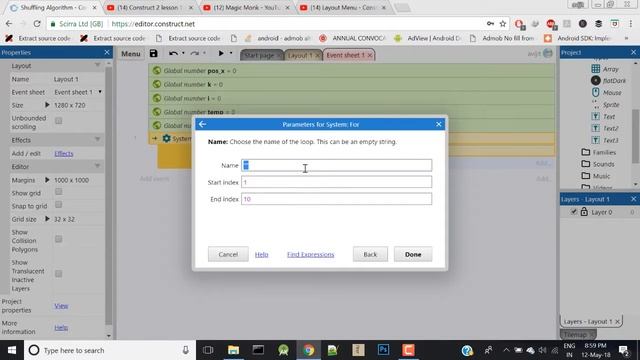The image size is (640, 360).
Task: Select the Mouse object icon
Action: coord(596,92)
